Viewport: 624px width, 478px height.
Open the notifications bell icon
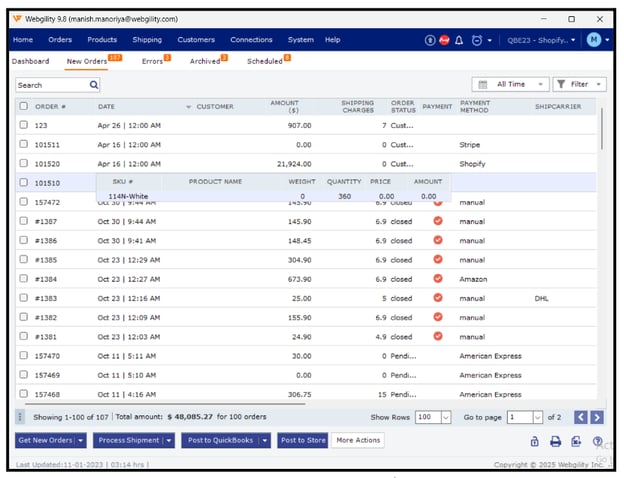tap(459, 40)
